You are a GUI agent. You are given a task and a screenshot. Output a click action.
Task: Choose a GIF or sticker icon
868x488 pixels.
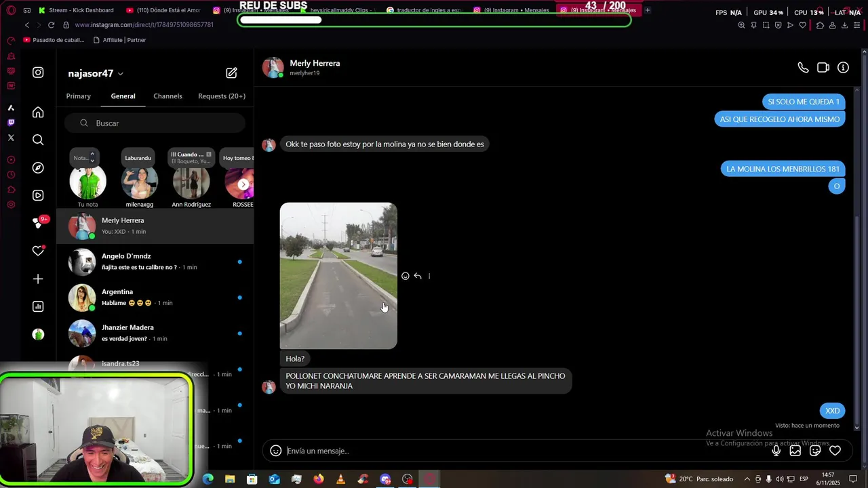pos(815,451)
